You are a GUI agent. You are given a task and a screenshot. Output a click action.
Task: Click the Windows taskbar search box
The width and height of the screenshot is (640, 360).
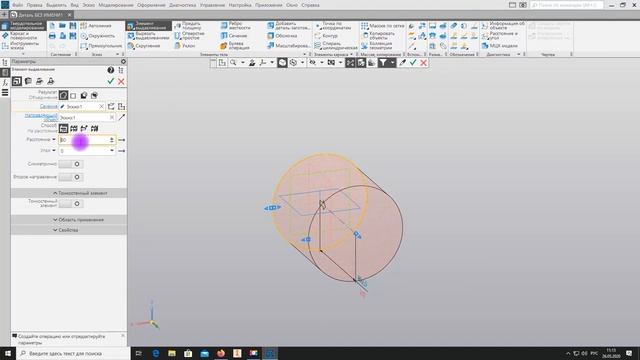[x=73, y=353]
